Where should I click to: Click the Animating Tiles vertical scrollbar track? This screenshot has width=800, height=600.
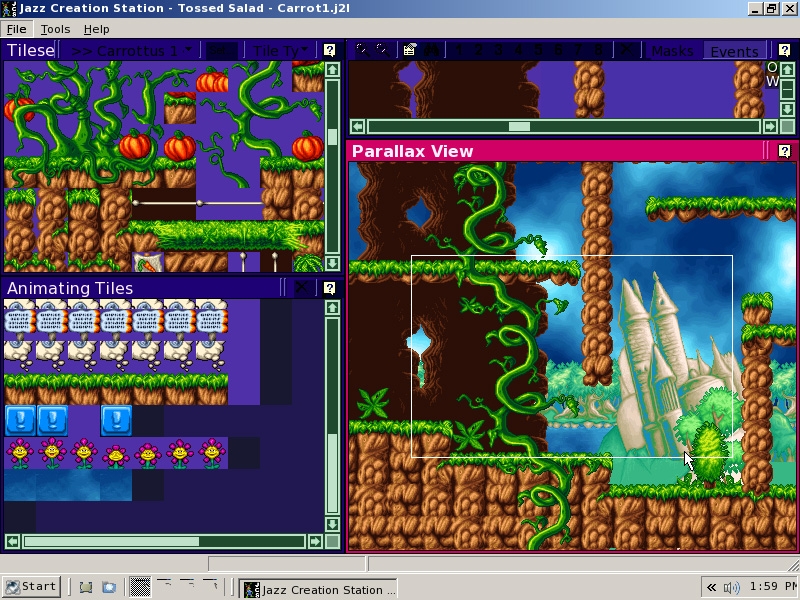tap(333, 416)
